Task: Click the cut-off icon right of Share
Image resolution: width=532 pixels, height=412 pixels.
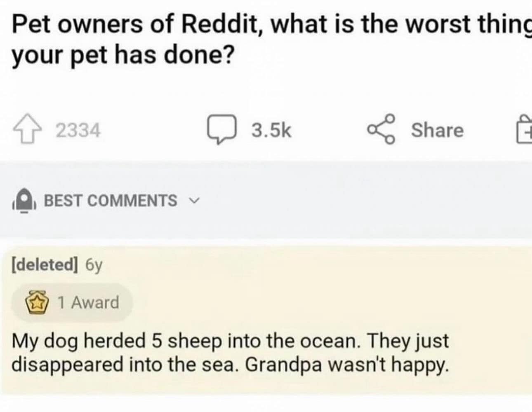Action: click(524, 131)
